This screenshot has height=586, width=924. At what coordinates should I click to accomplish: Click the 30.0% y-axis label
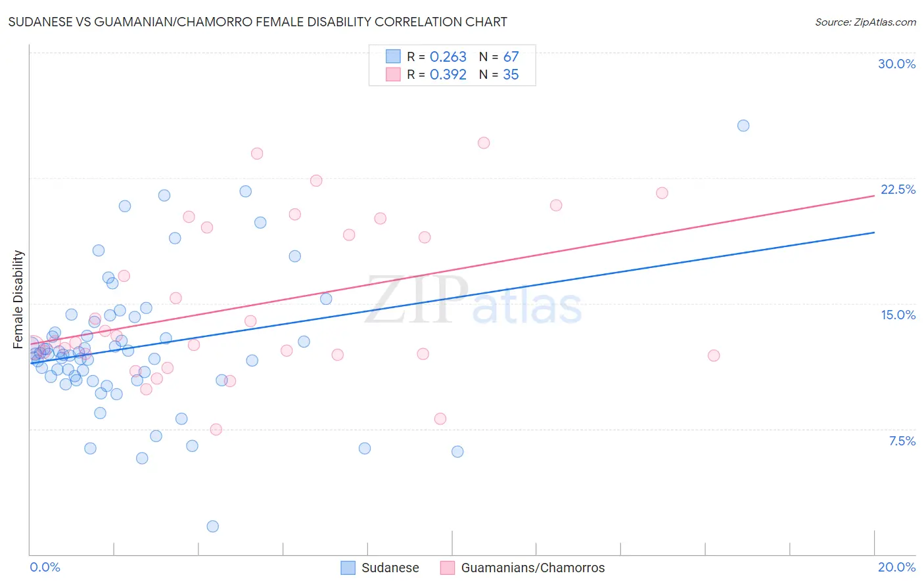tap(896, 64)
